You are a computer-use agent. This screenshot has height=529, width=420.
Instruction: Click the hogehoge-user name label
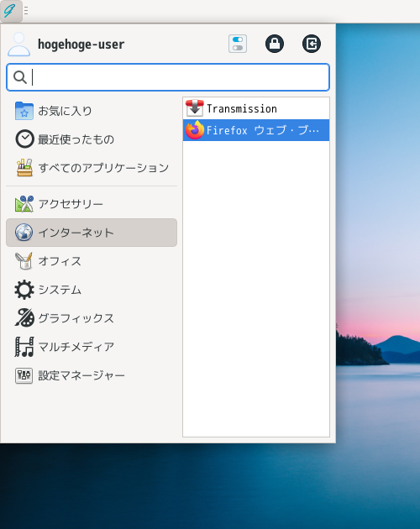[x=81, y=45]
